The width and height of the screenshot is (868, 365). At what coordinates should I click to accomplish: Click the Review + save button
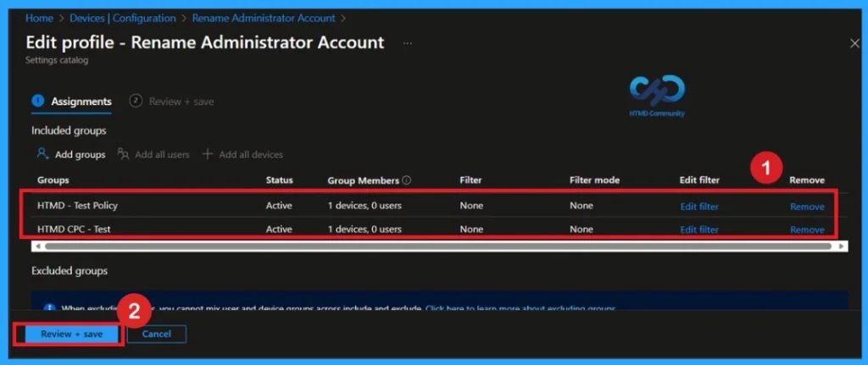tap(72, 334)
